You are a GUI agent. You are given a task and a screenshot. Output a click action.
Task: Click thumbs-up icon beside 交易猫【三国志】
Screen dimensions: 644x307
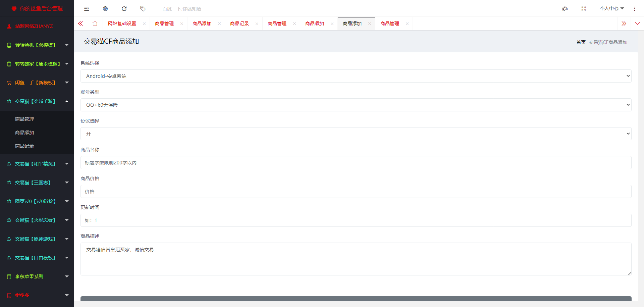pos(9,183)
